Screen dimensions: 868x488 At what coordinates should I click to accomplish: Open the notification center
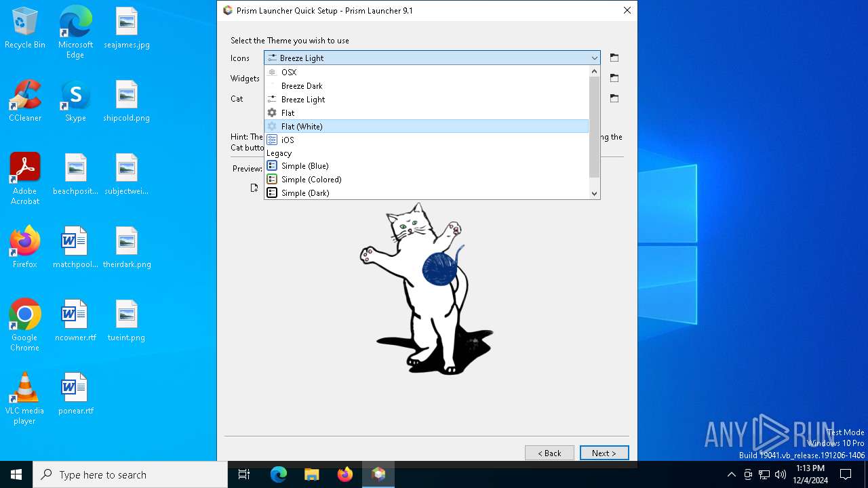click(846, 474)
